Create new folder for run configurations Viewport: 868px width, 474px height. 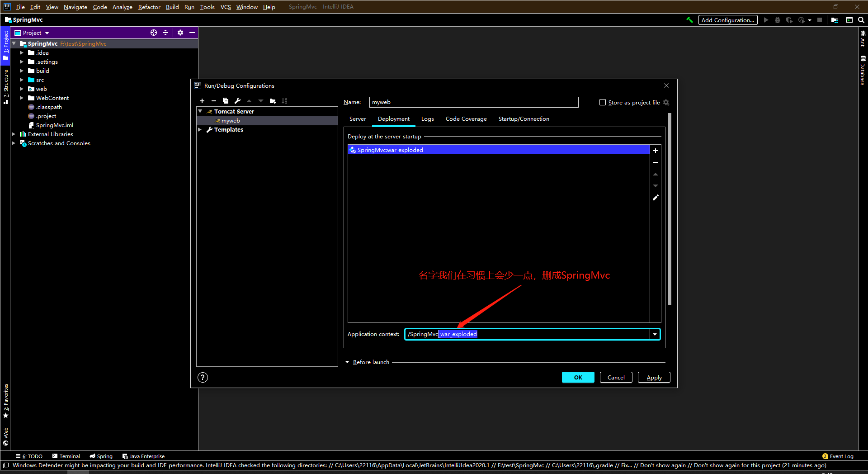click(x=272, y=101)
